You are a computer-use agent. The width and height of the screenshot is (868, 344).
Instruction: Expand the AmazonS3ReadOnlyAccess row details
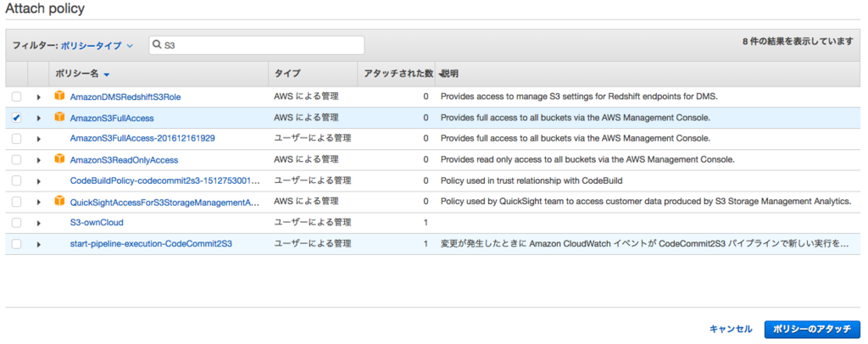coord(39,160)
